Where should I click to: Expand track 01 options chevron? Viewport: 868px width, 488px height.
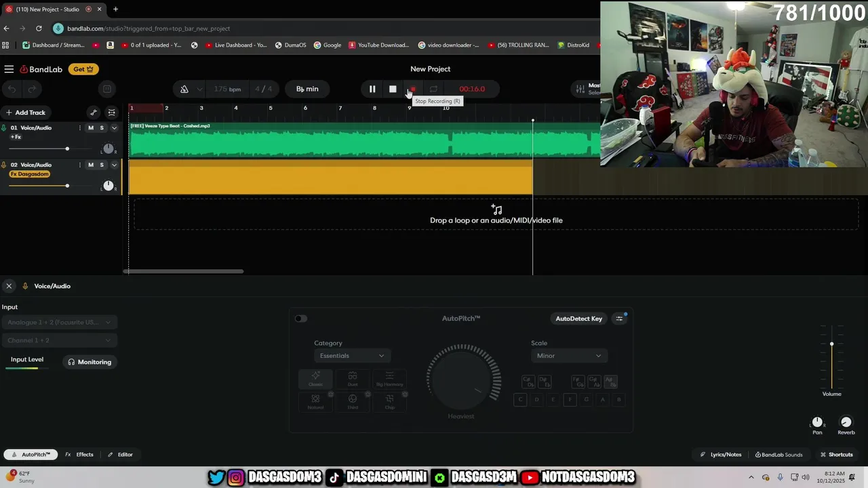click(114, 128)
